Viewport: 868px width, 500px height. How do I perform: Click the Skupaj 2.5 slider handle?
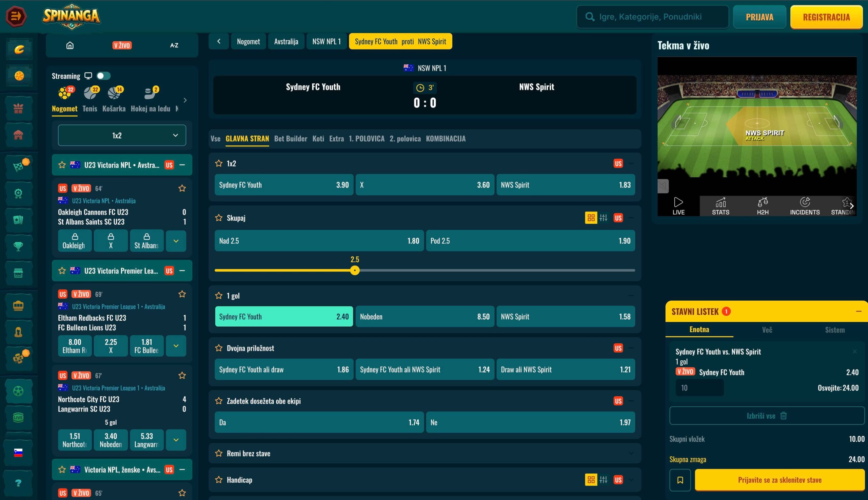[x=355, y=271]
